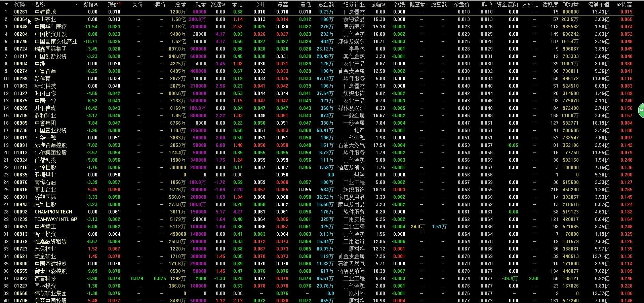Sort by the 流通市值 column header
This screenshot has width=644, height=303.
tap(599, 4)
